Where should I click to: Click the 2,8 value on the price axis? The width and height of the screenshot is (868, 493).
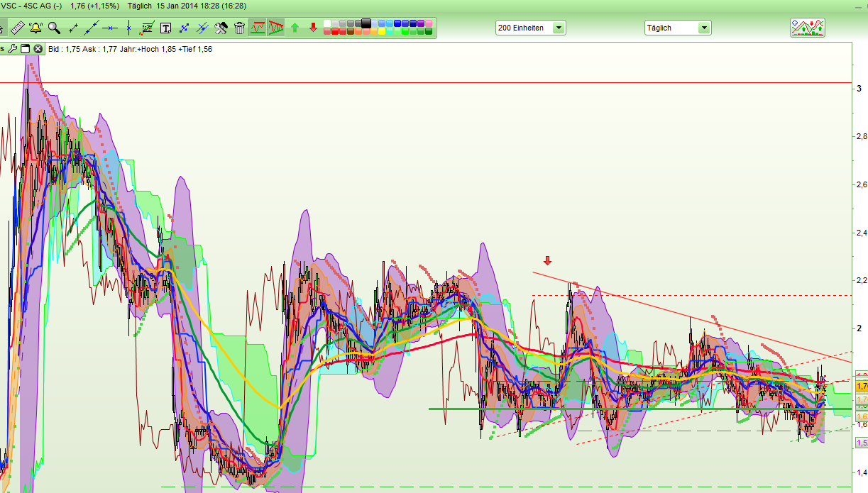[x=862, y=136]
